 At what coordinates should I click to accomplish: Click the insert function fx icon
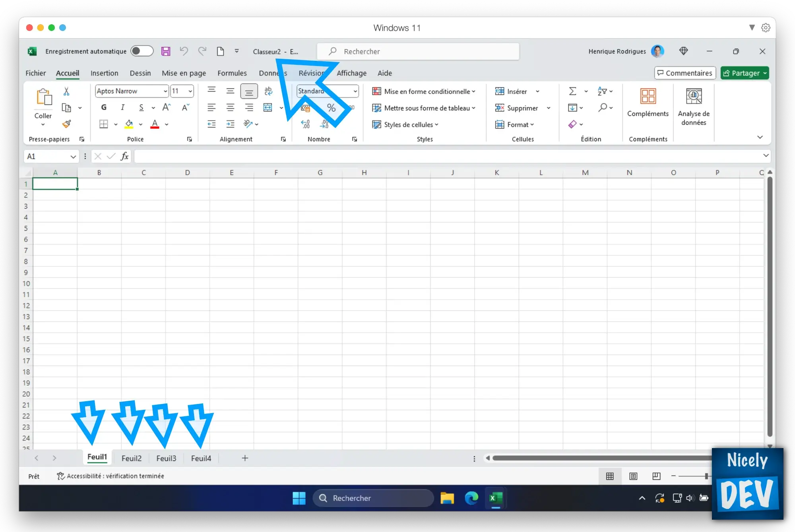pyautogui.click(x=124, y=156)
